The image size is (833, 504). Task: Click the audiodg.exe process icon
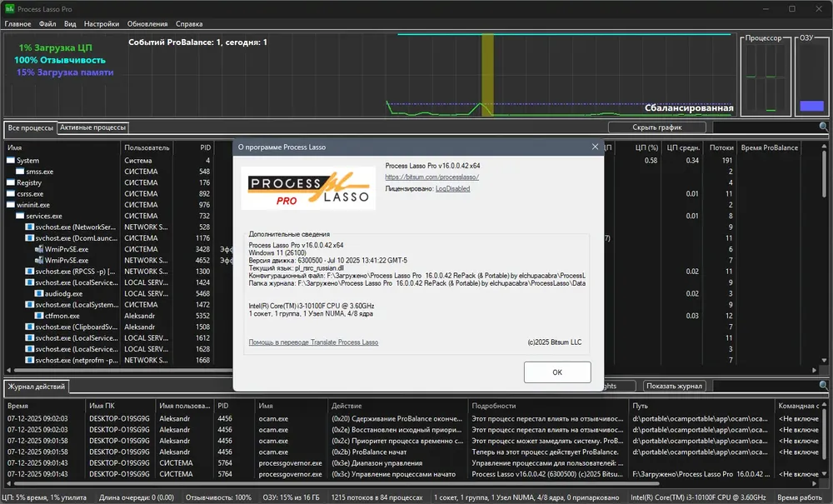click(x=39, y=294)
